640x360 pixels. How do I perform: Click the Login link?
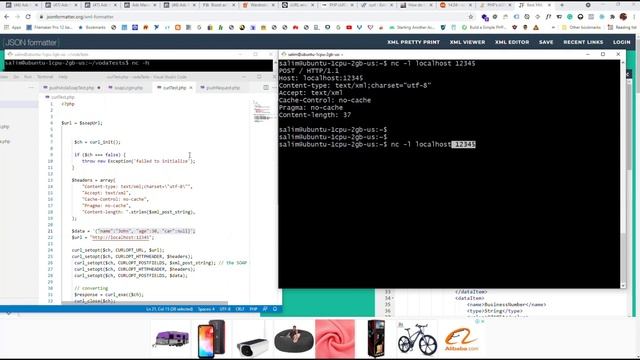[621, 42]
